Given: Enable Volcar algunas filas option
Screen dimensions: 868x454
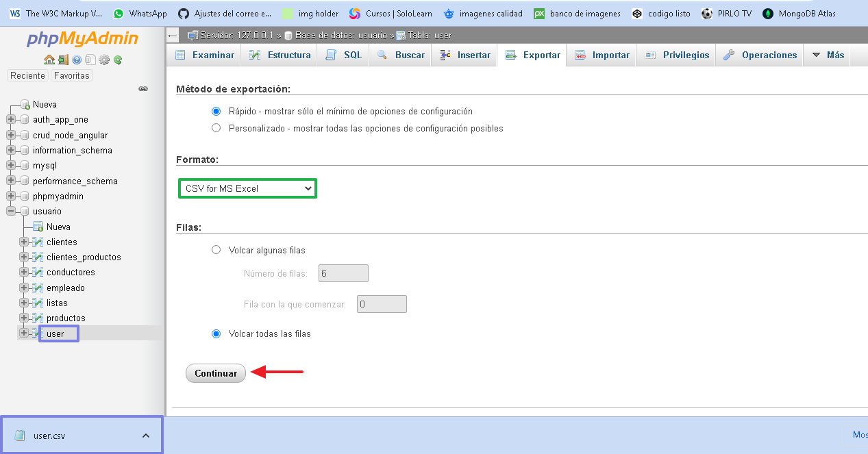Looking at the screenshot, I should 216,250.
